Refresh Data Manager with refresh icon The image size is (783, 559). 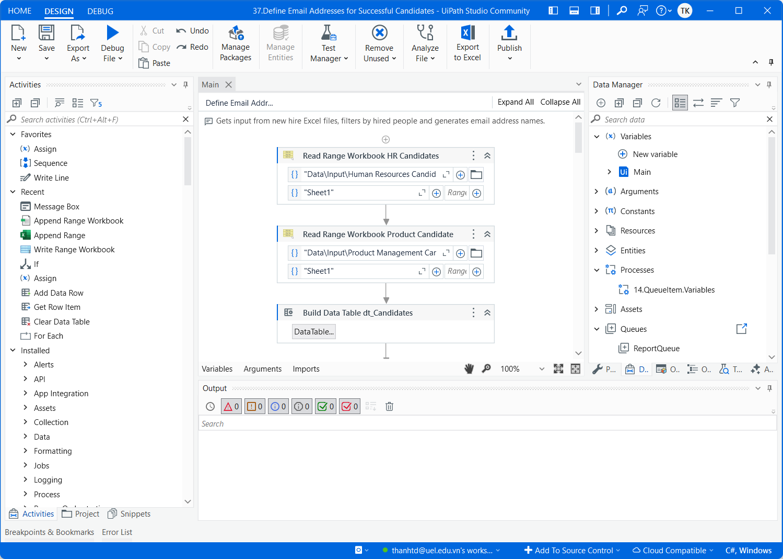(x=656, y=103)
